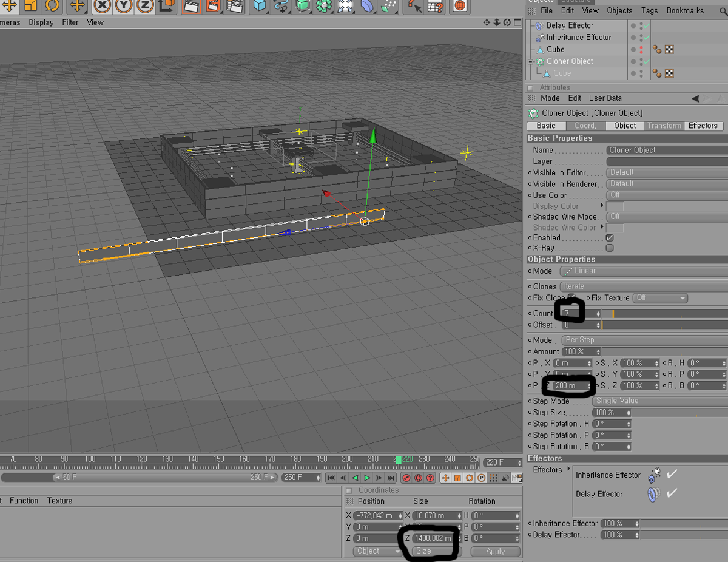The image size is (728, 562).
Task: Toggle Delay Effector enable checkmark in Objects
Action: pyautogui.click(x=647, y=25)
